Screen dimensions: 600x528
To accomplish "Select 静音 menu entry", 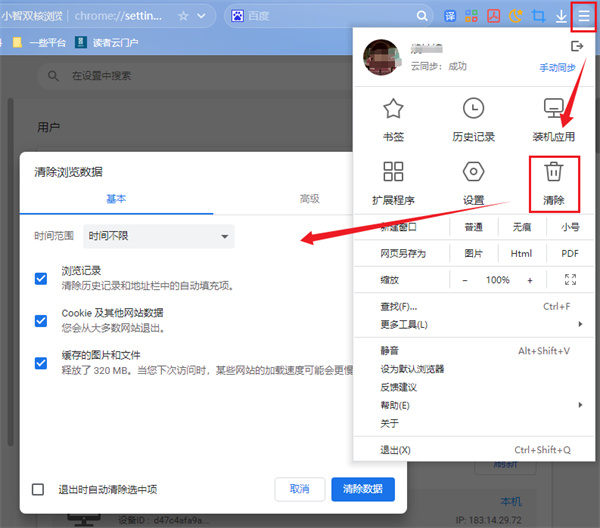I will point(474,350).
